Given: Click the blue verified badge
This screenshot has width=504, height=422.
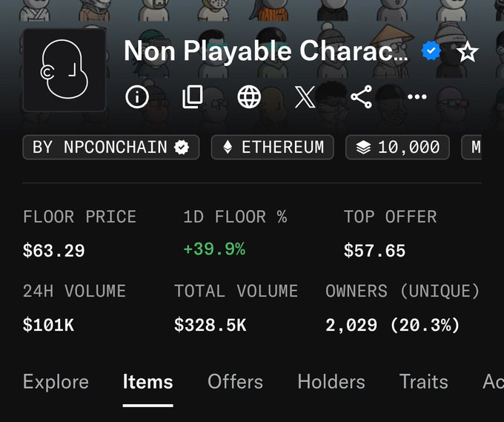Looking at the screenshot, I should (431, 51).
